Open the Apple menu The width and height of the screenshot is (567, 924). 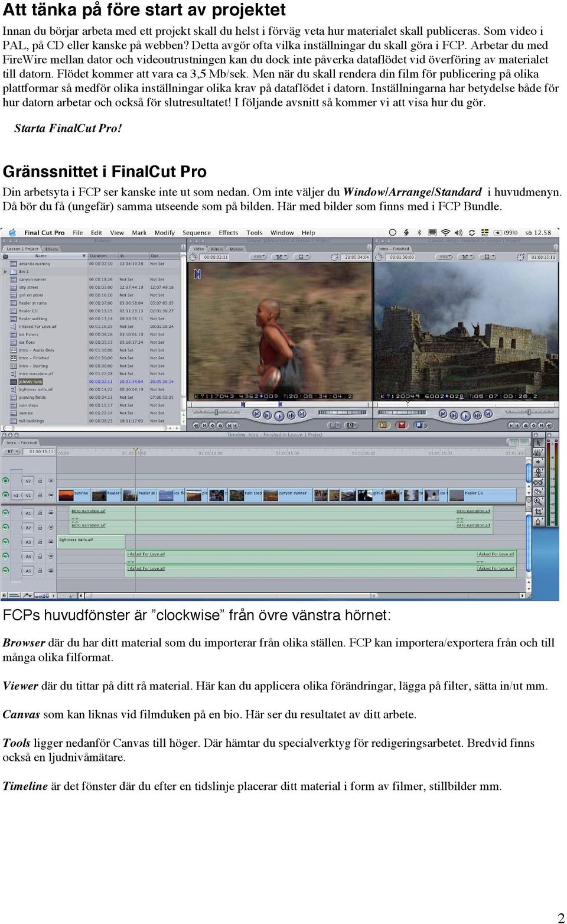coord(11,233)
